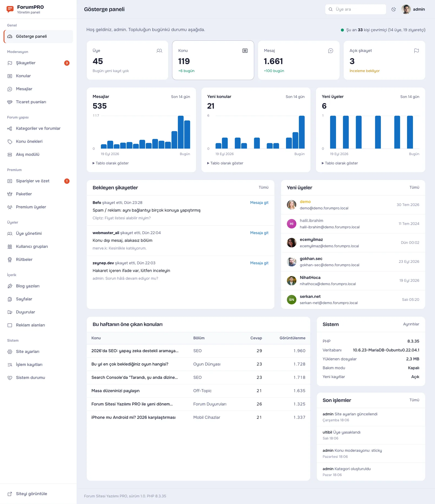Click the Açık şikayet card flag icon
This screenshot has height=504, width=435.
point(417,51)
